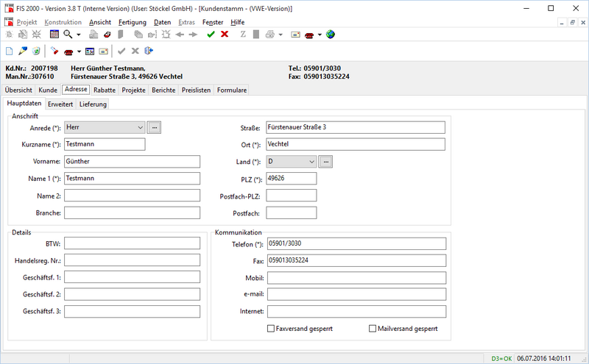589x364 pixels.
Task: Switch to the Lieferung sub-tab
Action: click(93, 104)
